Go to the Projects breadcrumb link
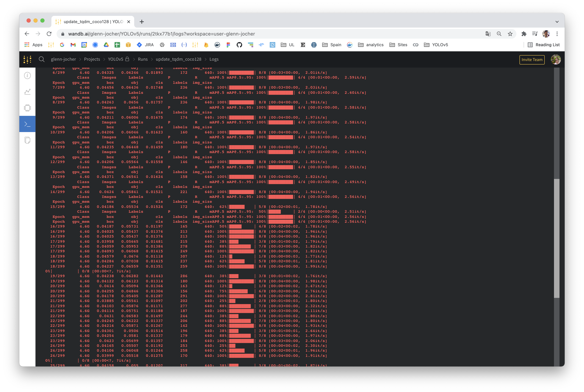 coord(92,59)
